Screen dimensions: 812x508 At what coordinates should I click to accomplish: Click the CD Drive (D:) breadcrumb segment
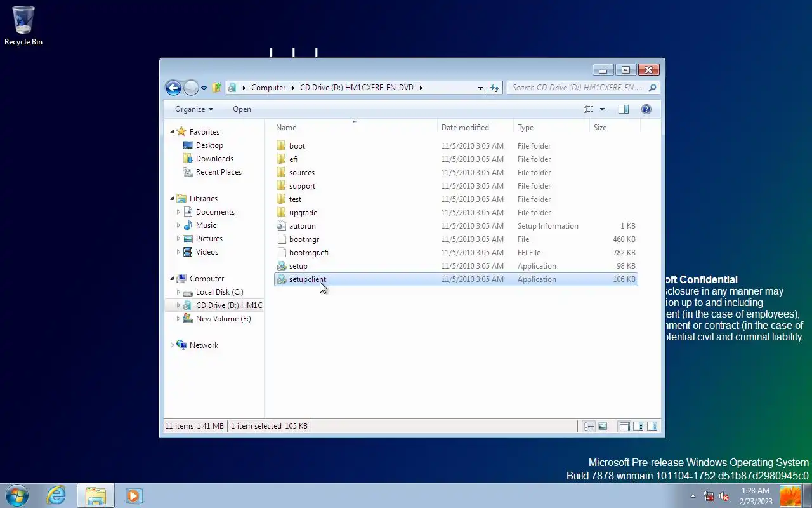pyautogui.click(x=357, y=88)
